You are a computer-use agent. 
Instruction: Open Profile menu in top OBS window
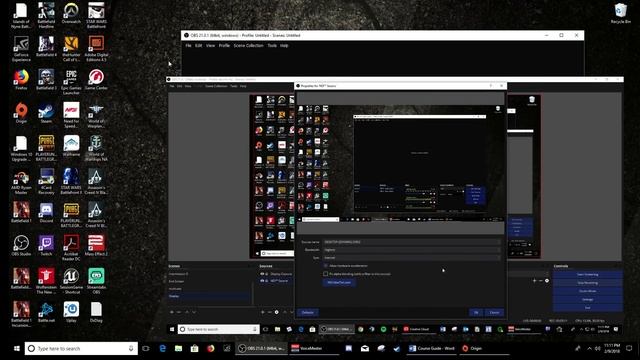coord(224,46)
